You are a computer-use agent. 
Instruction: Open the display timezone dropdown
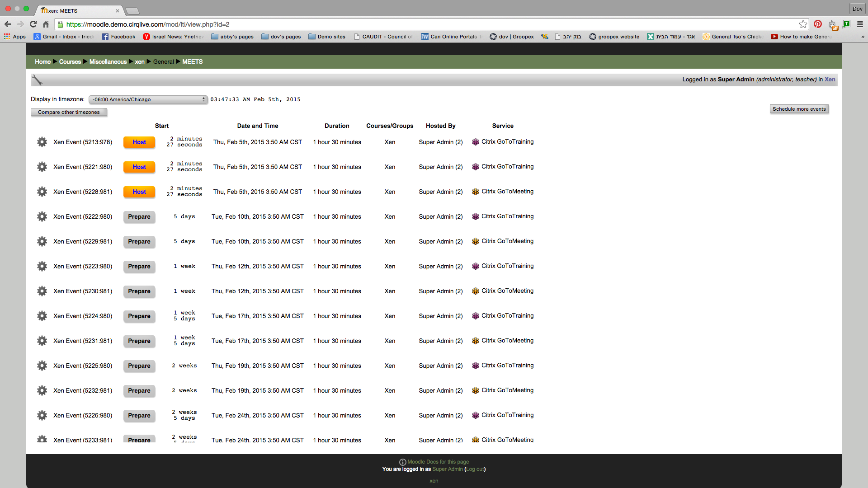point(148,99)
